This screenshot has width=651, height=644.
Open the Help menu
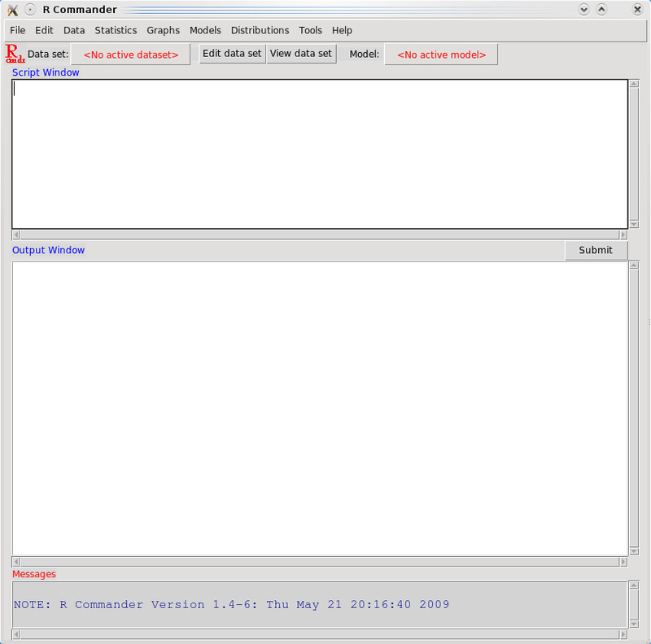(342, 30)
